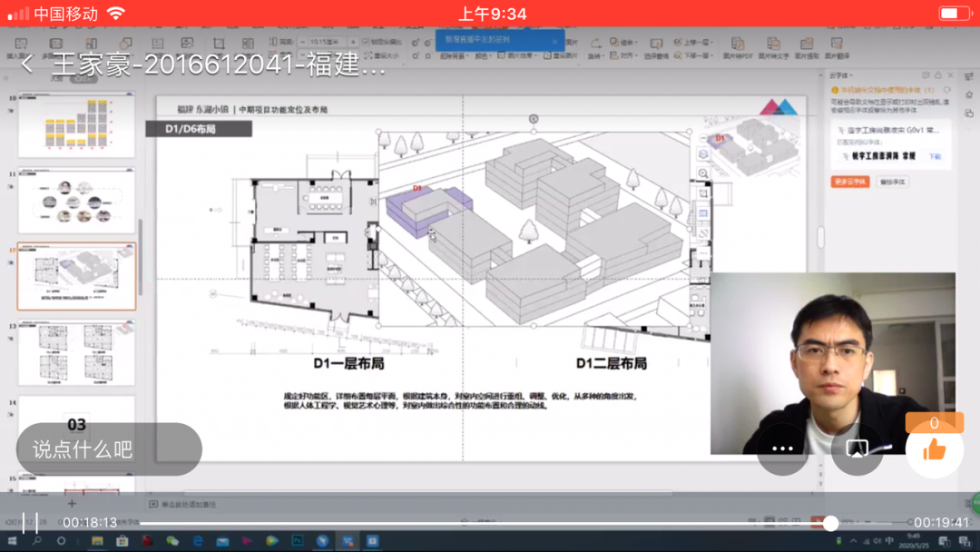Close the blue notification popup at top
This screenshot has width=980, height=552.
[555, 41]
